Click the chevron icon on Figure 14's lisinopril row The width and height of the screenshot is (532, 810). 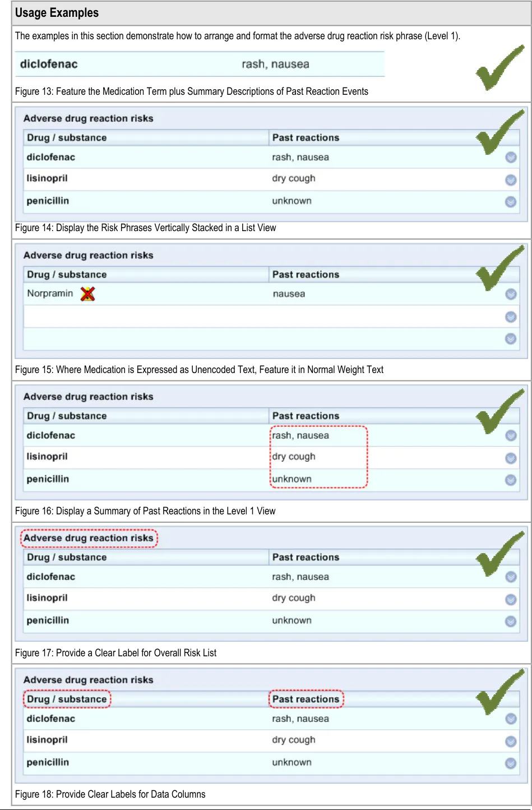(x=511, y=180)
